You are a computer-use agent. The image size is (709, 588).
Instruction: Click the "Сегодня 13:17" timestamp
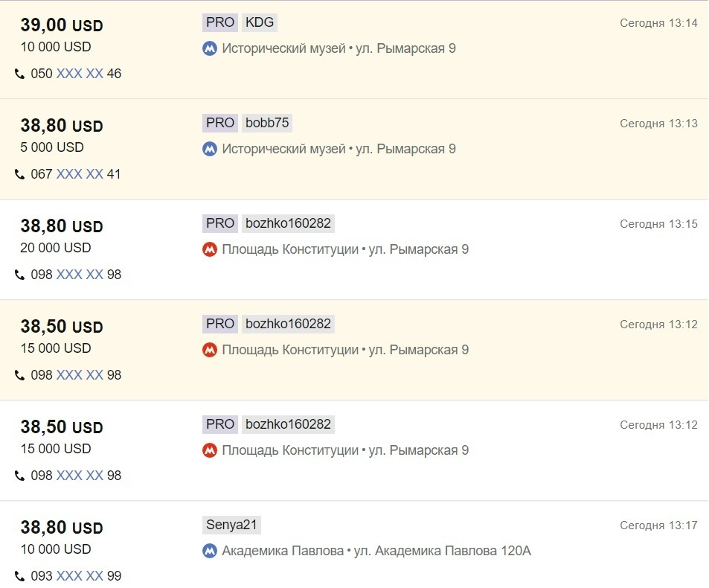click(658, 525)
